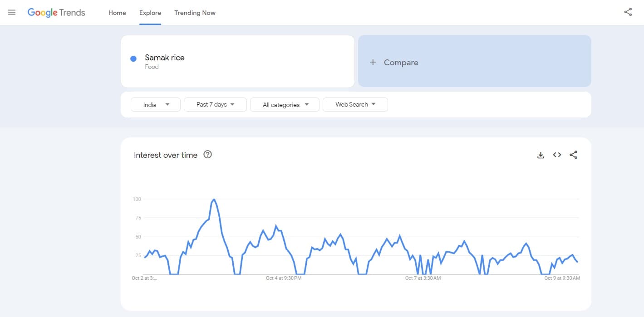644x317 pixels.
Task: Click the 75 axis label
Action: (x=138, y=218)
